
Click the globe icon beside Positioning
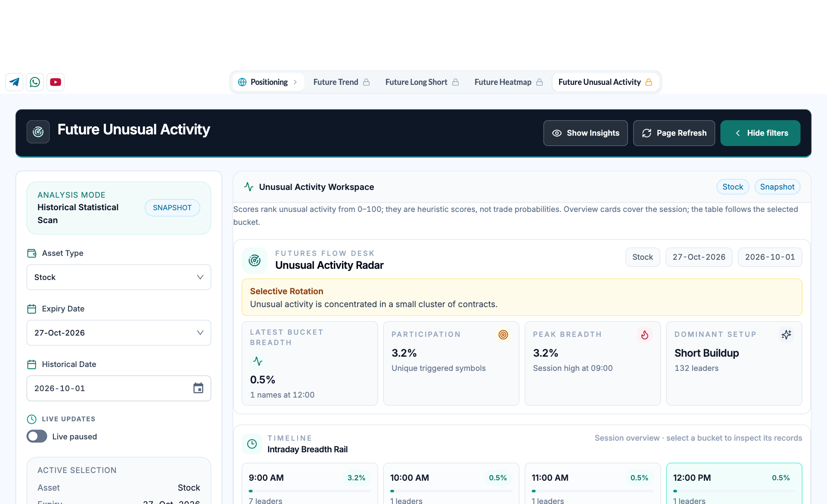coord(243,82)
